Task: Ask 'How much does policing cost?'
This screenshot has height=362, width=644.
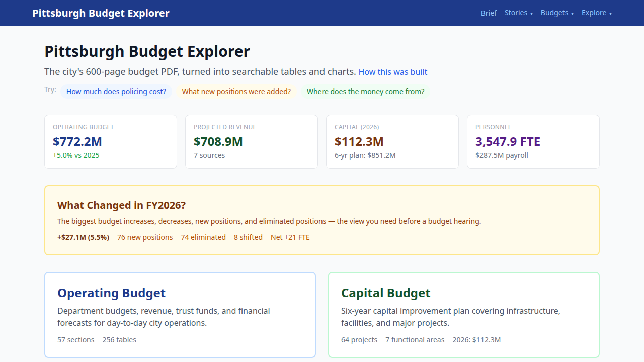Action: 116,92
